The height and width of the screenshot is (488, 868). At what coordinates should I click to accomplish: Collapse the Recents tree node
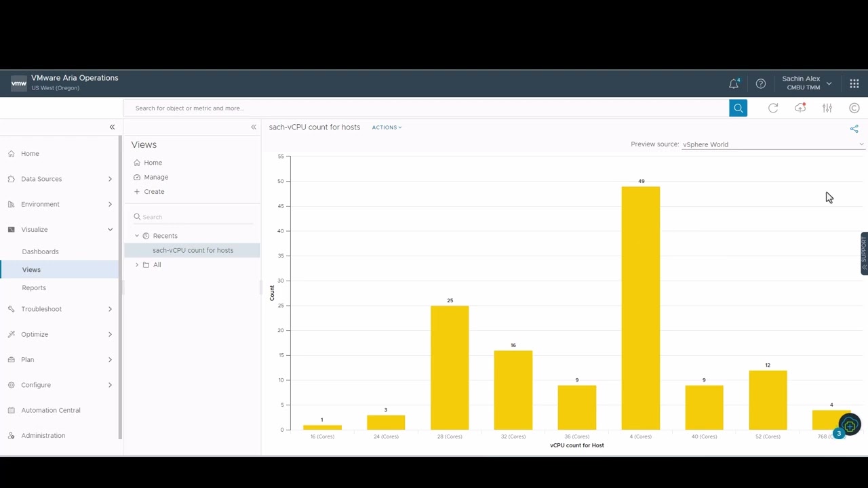coord(137,236)
